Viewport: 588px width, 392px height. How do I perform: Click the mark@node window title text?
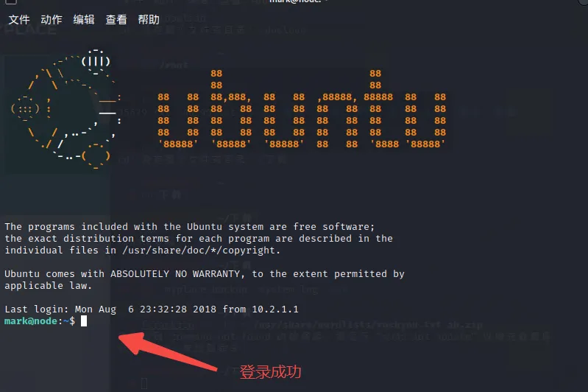click(x=295, y=1)
